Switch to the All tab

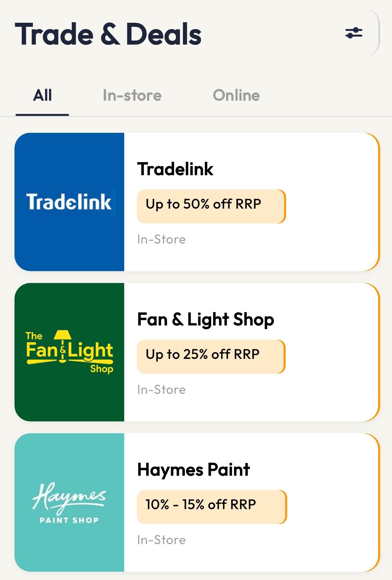click(42, 96)
